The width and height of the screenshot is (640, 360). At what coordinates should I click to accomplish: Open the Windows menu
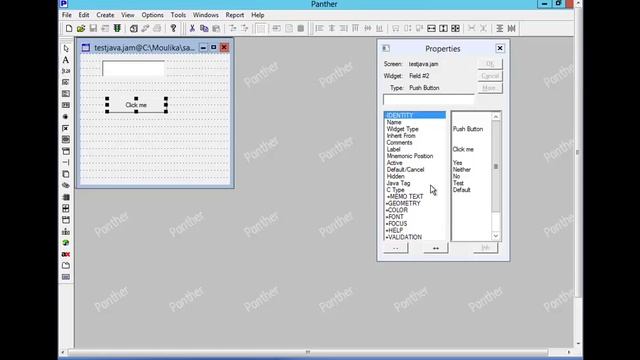tap(206, 15)
